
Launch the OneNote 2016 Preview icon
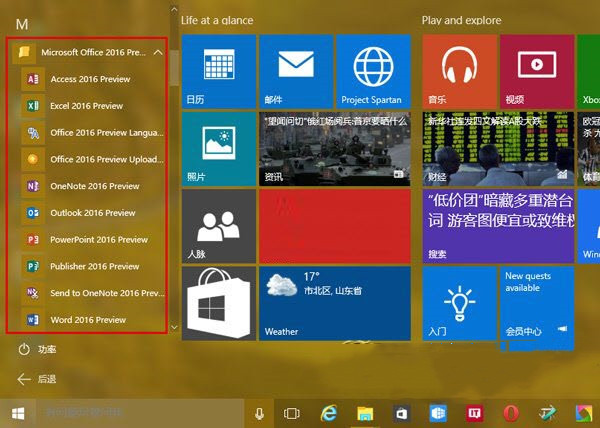click(x=33, y=186)
